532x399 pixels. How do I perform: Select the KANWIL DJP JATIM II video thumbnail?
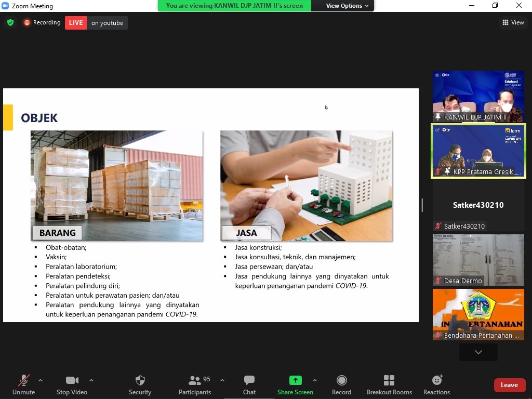click(x=478, y=96)
